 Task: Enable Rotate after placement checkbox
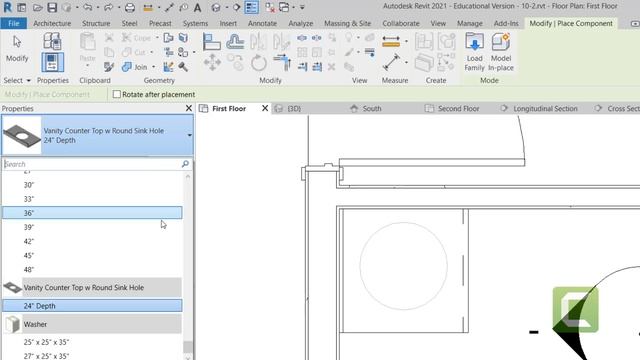[117, 94]
